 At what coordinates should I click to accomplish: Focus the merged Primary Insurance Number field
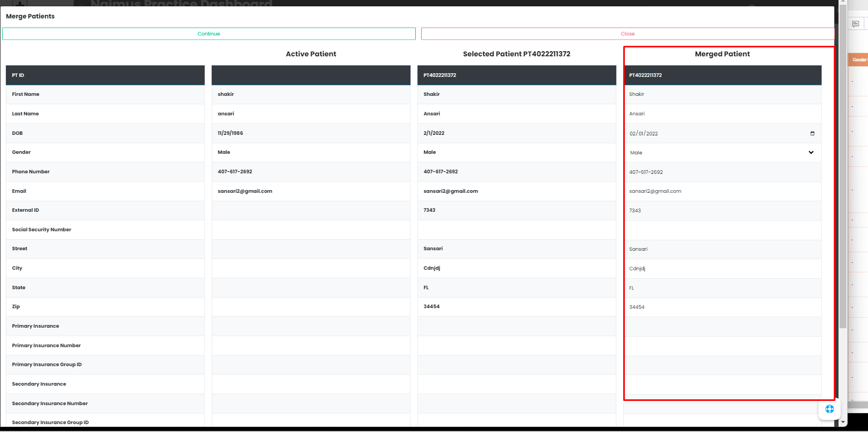723,346
